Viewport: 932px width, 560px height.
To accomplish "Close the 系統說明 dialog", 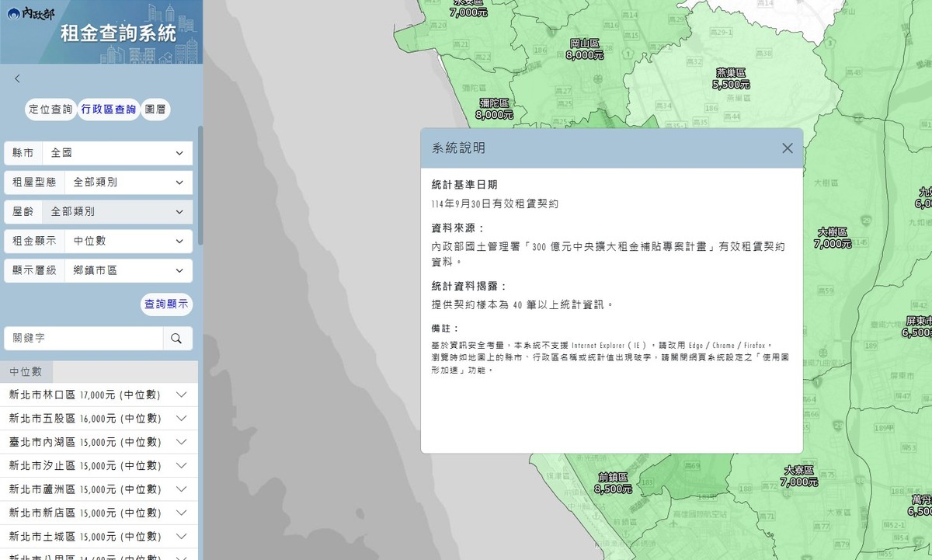I will pos(787,148).
